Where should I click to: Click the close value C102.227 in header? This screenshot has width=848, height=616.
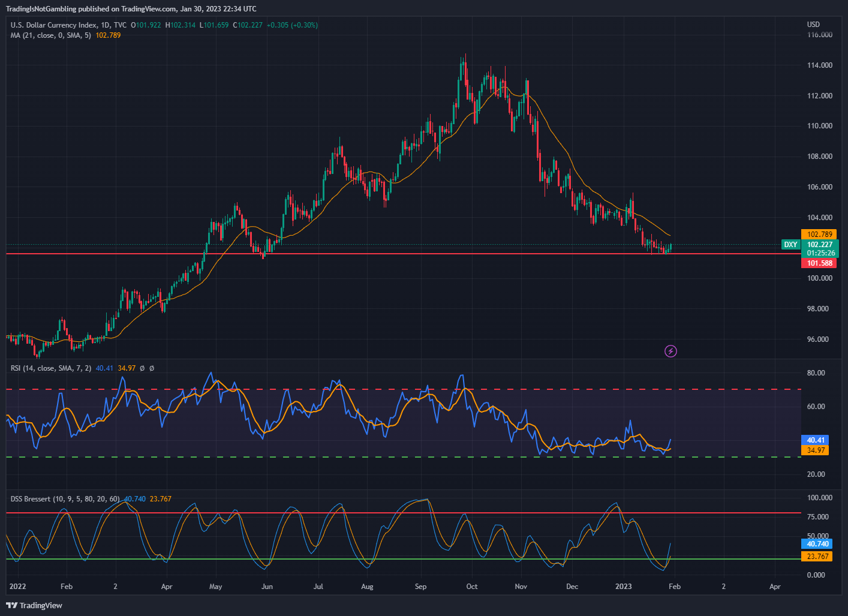[248, 25]
